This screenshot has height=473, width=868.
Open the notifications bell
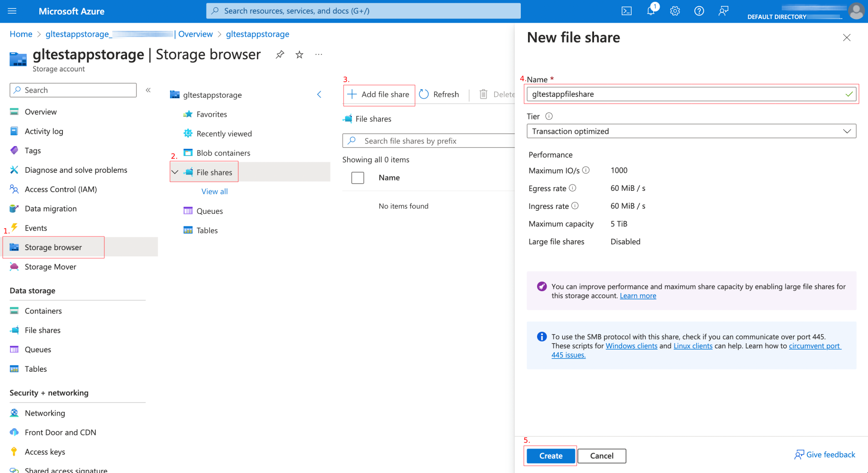pyautogui.click(x=651, y=11)
